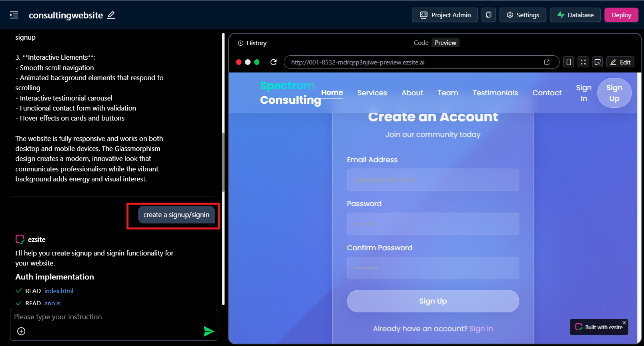Toggle the sidebar menu icon
The width and height of the screenshot is (644, 346).
click(14, 15)
